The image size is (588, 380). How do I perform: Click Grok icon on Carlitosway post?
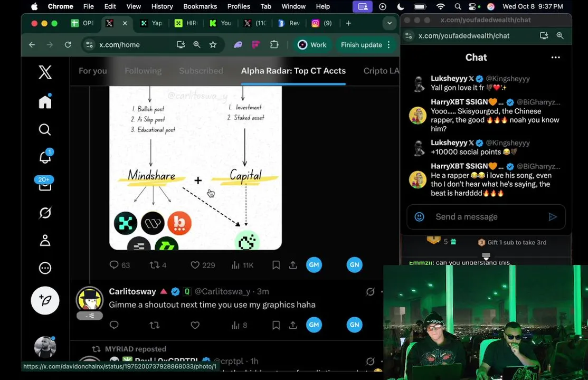[370, 291]
